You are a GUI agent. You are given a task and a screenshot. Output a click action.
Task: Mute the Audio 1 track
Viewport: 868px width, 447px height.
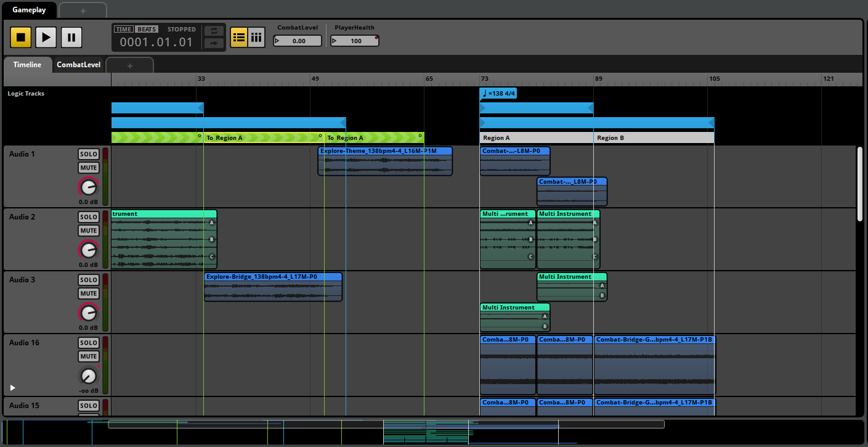(x=89, y=168)
